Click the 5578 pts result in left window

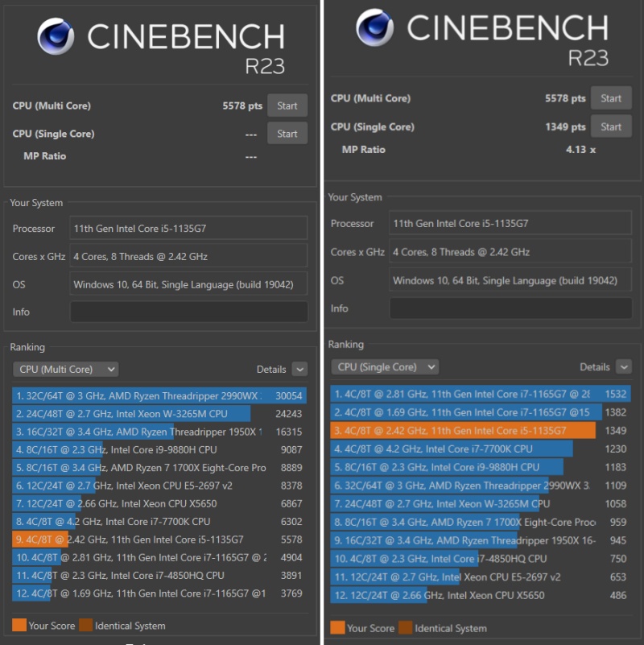click(x=242, y=105)
